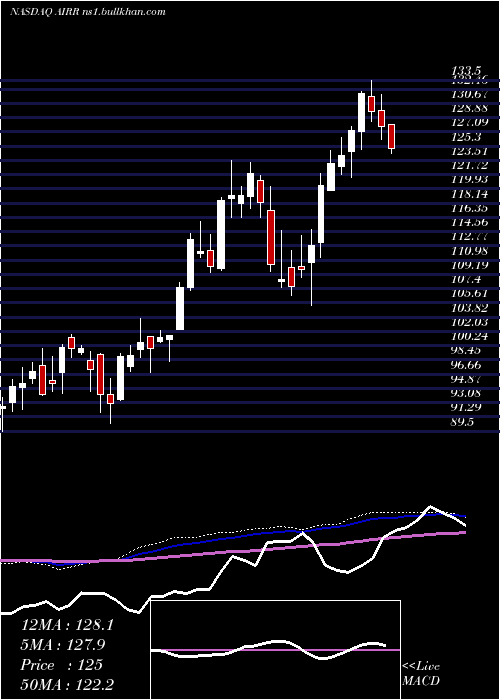Click the 100.24 price axis label
The width and height of the screenshot is (500, 700).
[x=470, y=337]
